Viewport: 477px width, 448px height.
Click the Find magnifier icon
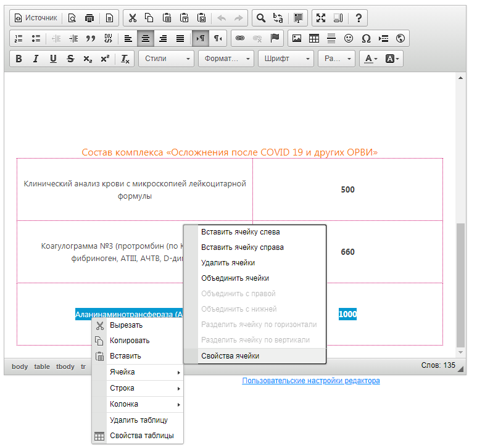click(x=261, y=18)
